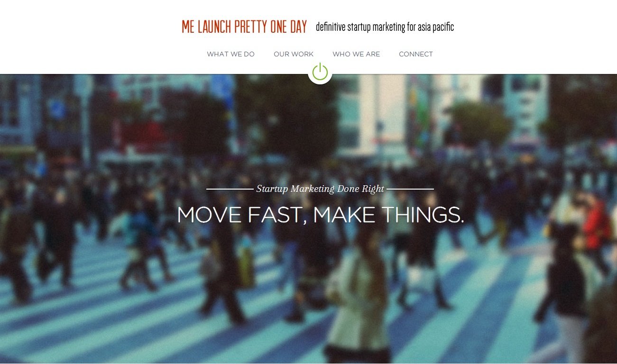Click the green power icon below the navigation

pyautogui.click(x=320, y=72)
